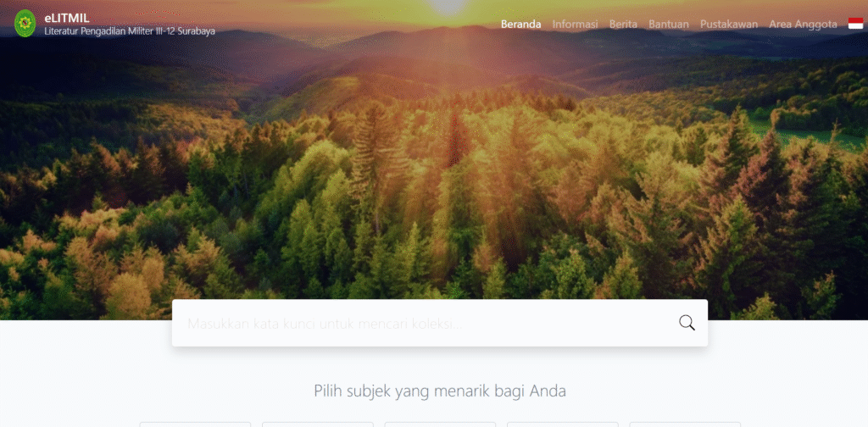Click Literatur Pengadilan Militer III-12 Surabaya subtitle

coord(130,31)
